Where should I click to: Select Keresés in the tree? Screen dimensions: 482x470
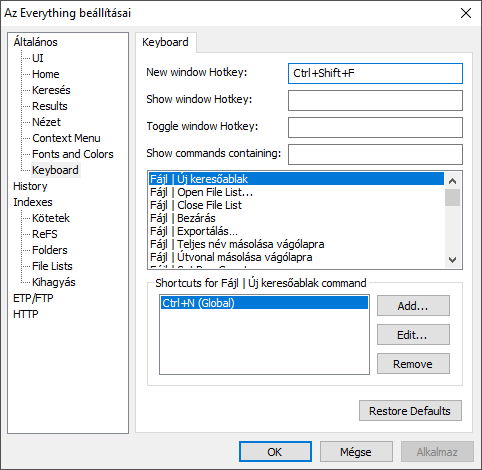(51, 90)
